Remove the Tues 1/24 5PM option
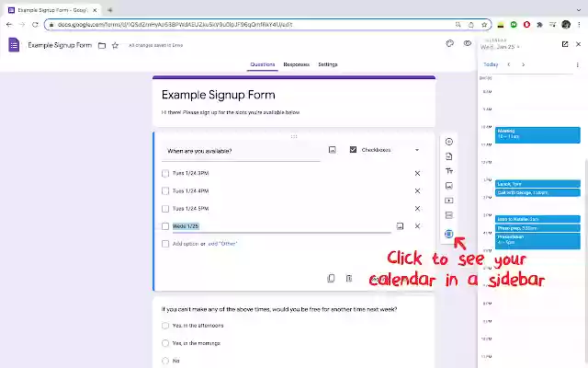 tap(417, 209)
